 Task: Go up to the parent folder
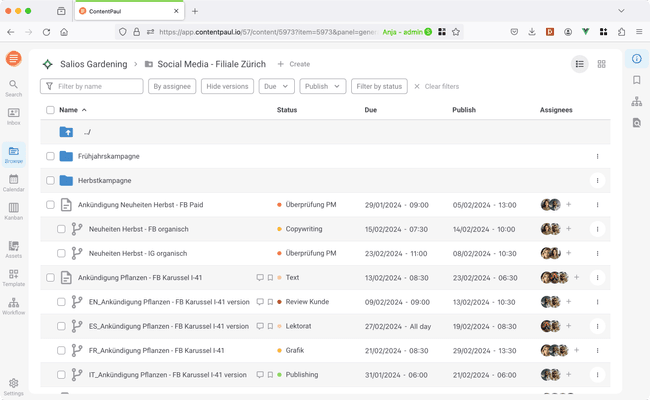click(x=66, y=132)
